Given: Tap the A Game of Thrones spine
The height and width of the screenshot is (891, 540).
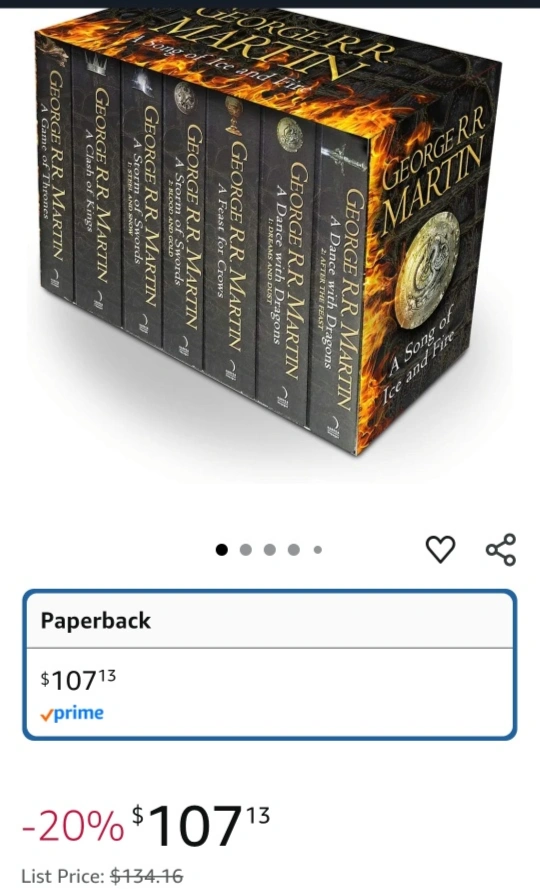Looking at the screenshot, I should point(55,176).
